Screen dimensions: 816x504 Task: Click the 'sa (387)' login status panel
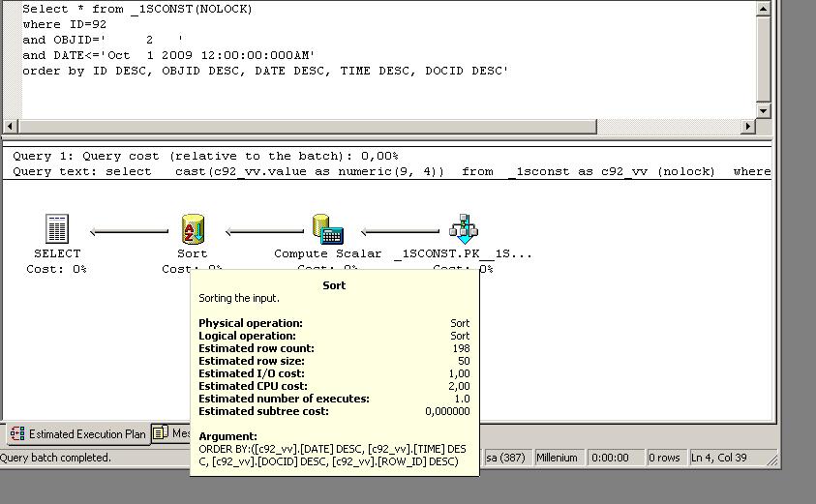point(504,458)
